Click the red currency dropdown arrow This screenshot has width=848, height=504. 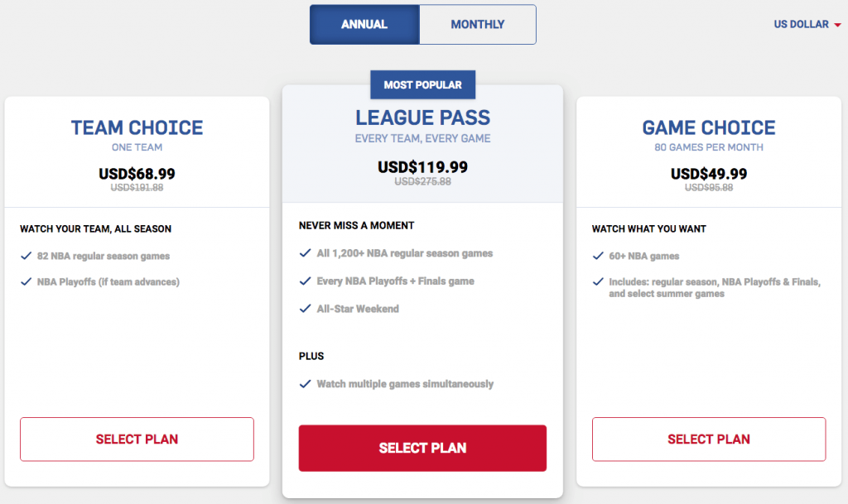coord(838,26)
